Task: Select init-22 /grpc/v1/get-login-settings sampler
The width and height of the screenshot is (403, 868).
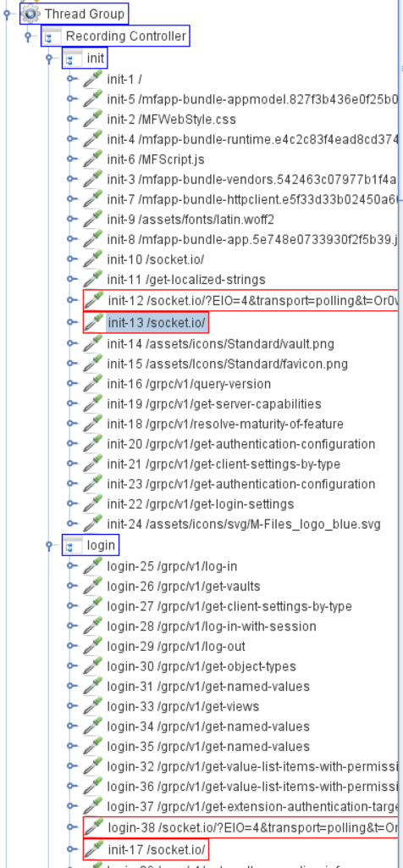Action: pos(201,504)
